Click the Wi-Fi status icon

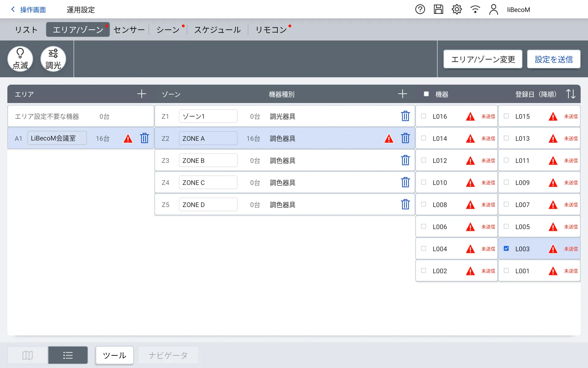[x=475, y=10]
